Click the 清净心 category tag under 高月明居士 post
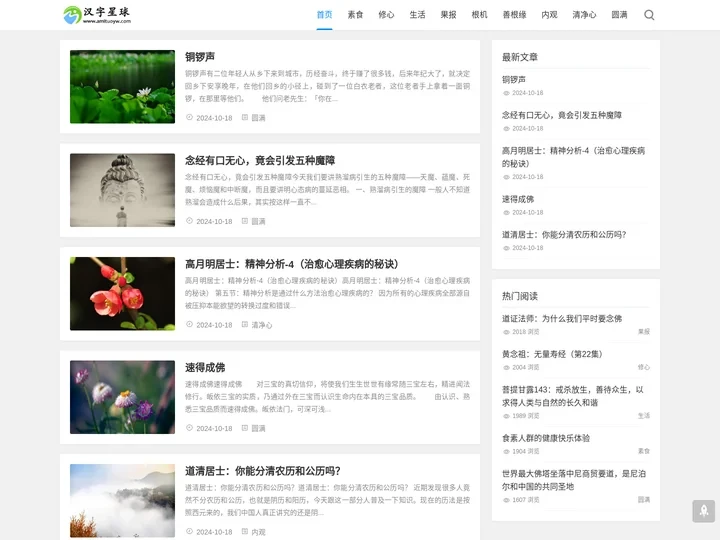 click(261, 325)
